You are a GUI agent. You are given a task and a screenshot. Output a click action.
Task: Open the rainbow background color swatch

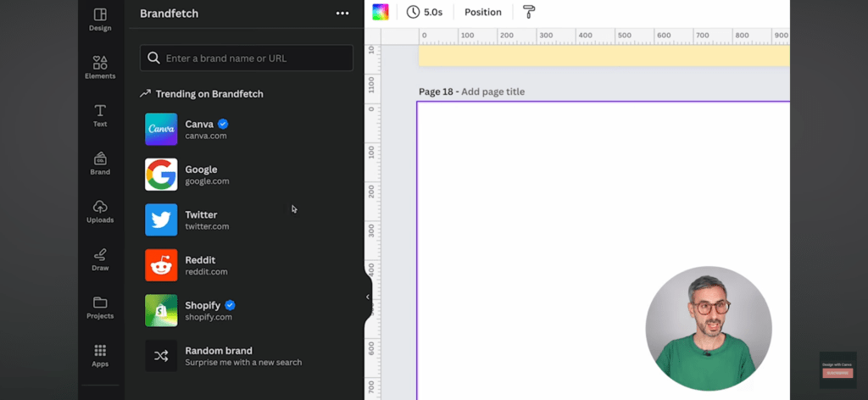(381, 12)
